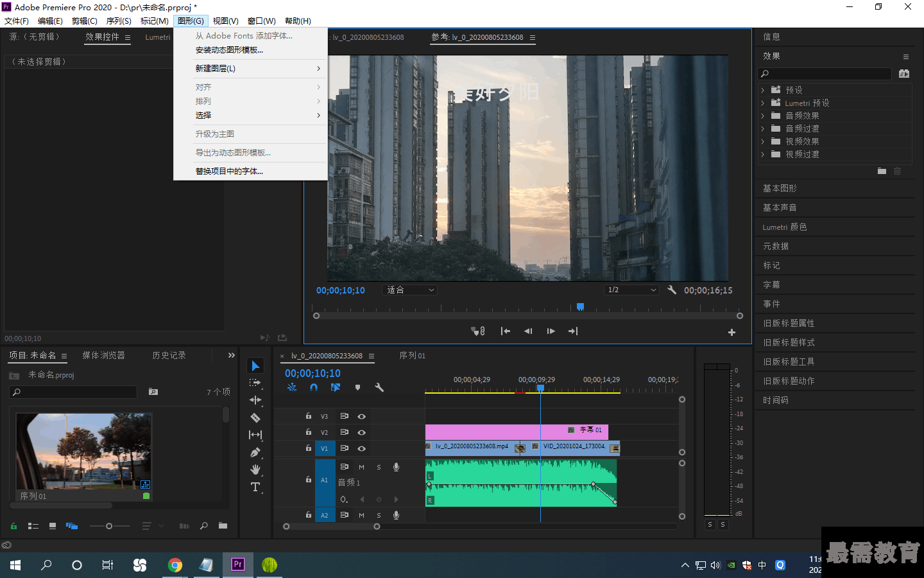
Task: Switch to 媒体浏览器 tab
Action: click(x=103, y=356)
